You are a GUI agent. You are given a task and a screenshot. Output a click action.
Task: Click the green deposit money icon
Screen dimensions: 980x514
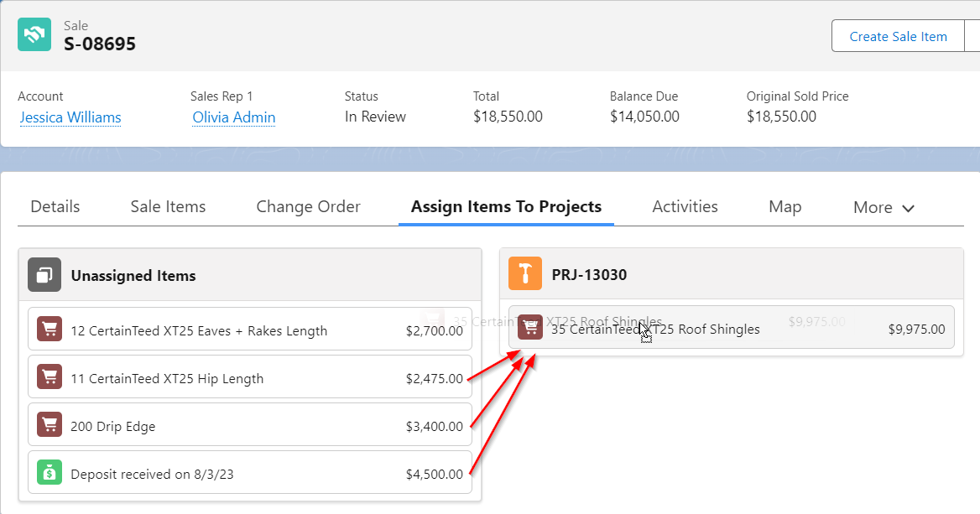(50, 473)
